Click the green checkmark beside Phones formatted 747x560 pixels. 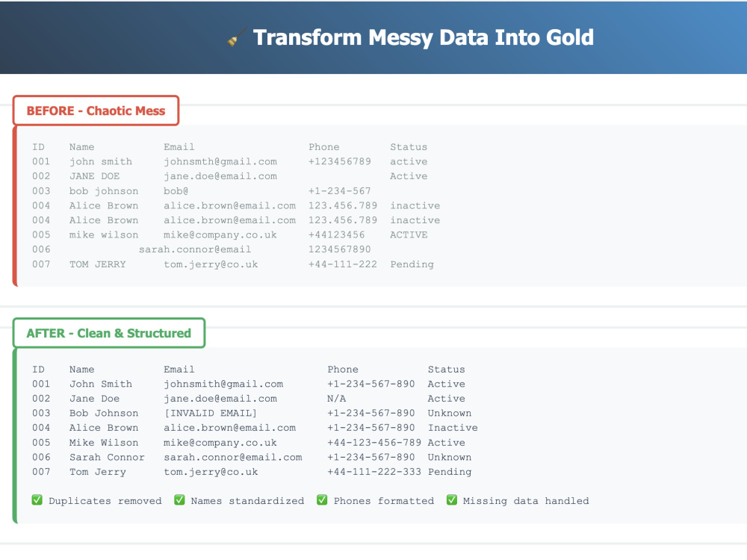pyautogui.click(x=322, y=500)
